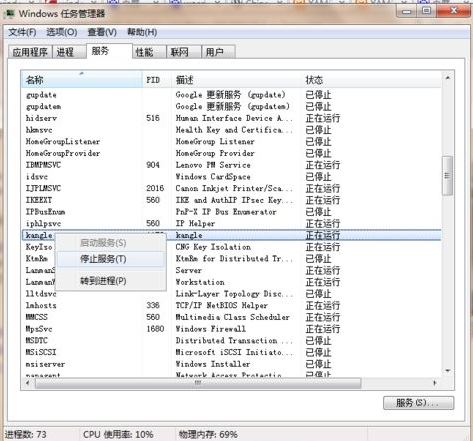The height and width of the screenshot is (441, 473).
Task: Maximize the Task Manager window
Action: coord(426,11)
